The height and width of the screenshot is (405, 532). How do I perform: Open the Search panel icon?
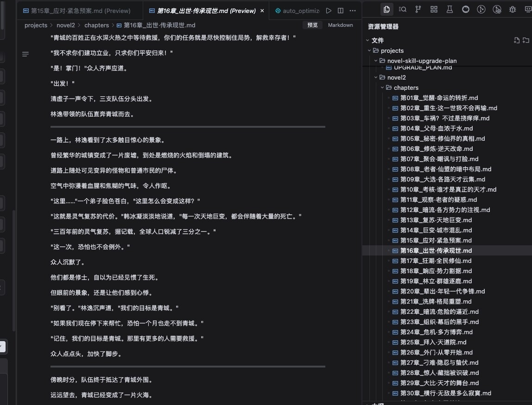click(402, 9)
